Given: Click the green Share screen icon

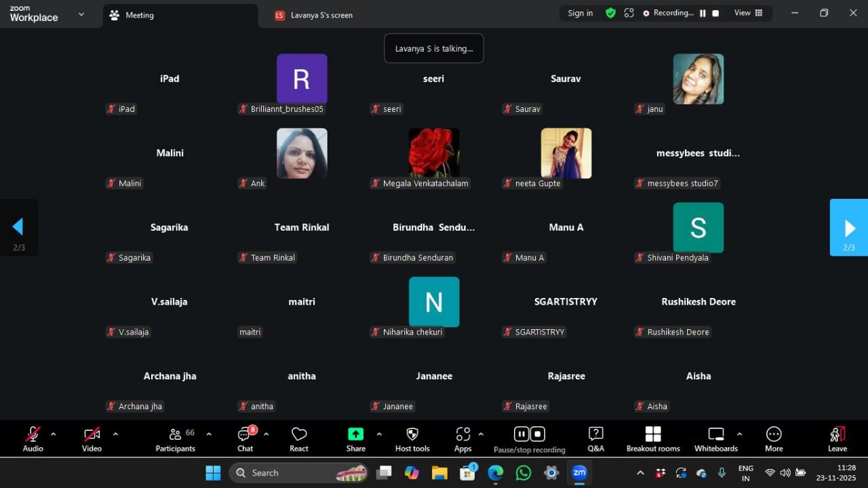Looking at the screenshot, I should point(356,434).
